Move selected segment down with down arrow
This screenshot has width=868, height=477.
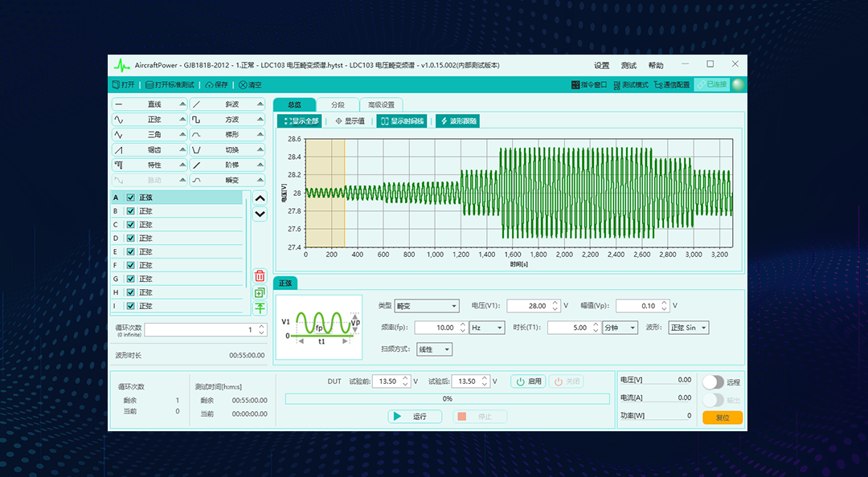coord(260,214)
